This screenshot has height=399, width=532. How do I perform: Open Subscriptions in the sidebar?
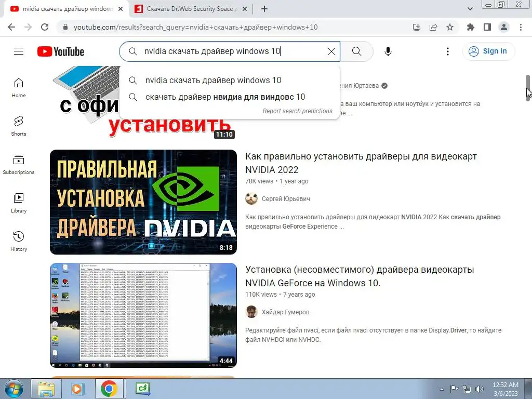(19, 165)
